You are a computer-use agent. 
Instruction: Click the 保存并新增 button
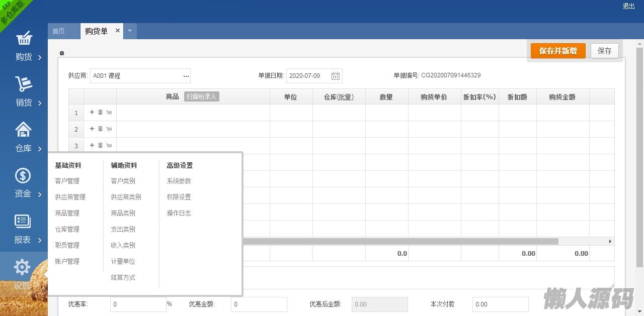click(x=558, y=51)
